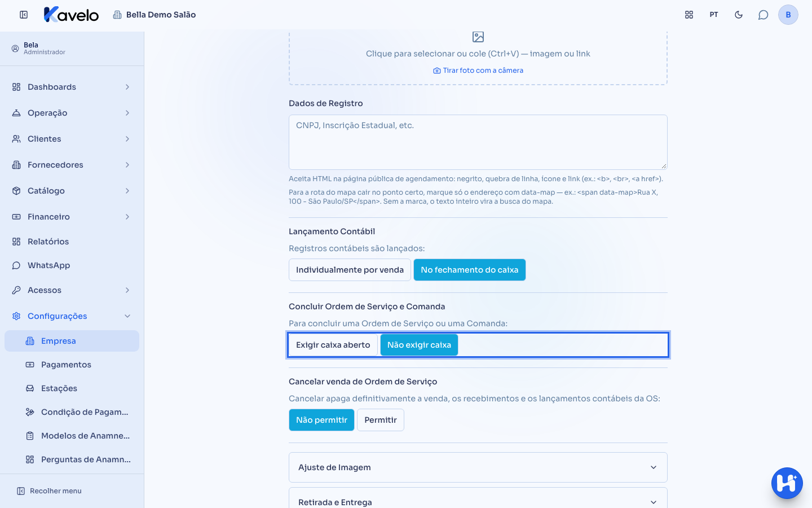This screenshot has height=508, width=812.
Task: Select Permitir for cancelling sales
Action: 381,420
